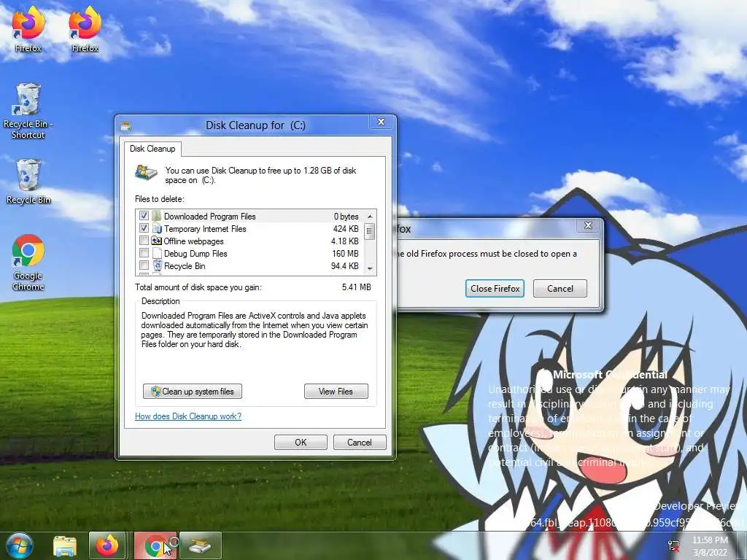Open the second Firefox desktop shortcut

pyautogui.click(x=85, y=28)
